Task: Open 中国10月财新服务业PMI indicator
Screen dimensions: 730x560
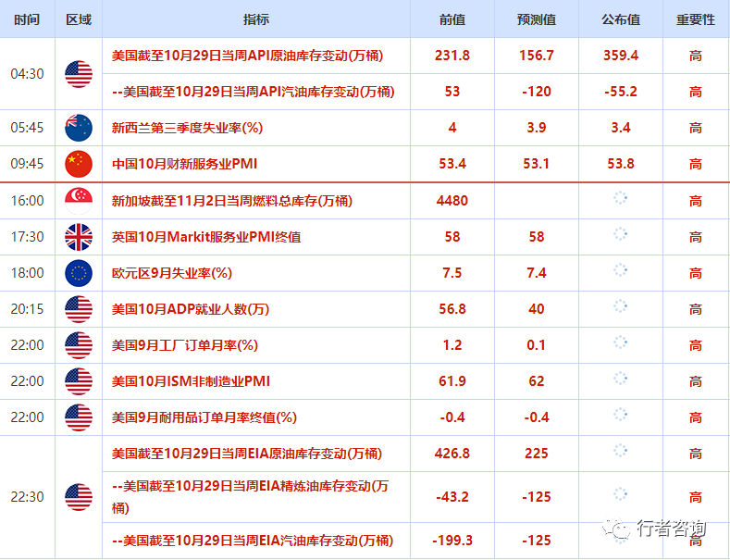Action: tap(184, 164)
